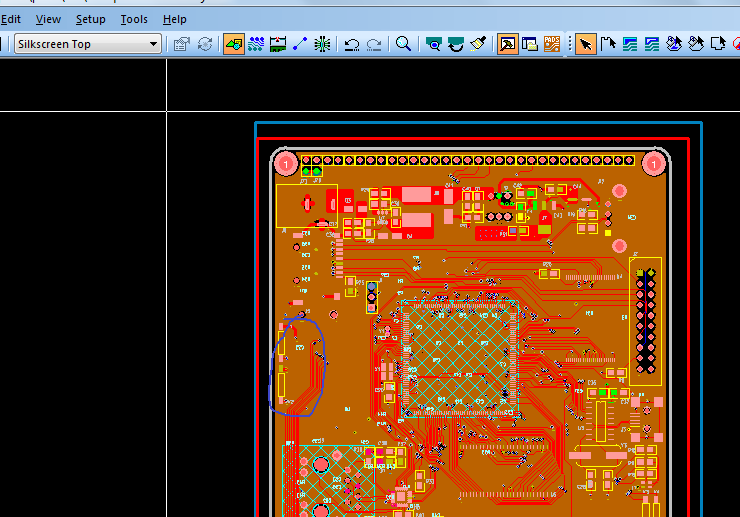Image resolution: width=740 pixels, height=517 pixels.
Task: Open the Dimensioning Toolbar icon
Action: (x=278, y=44)
